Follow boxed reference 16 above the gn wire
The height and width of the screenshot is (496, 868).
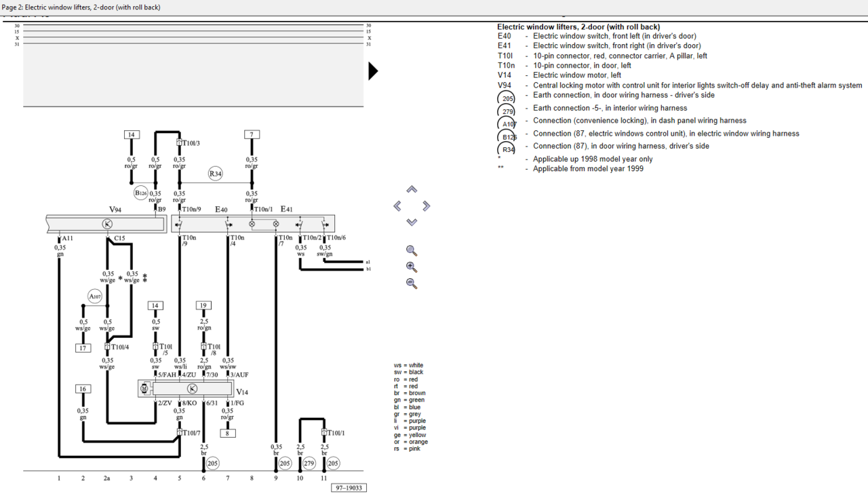pos(83,389)
